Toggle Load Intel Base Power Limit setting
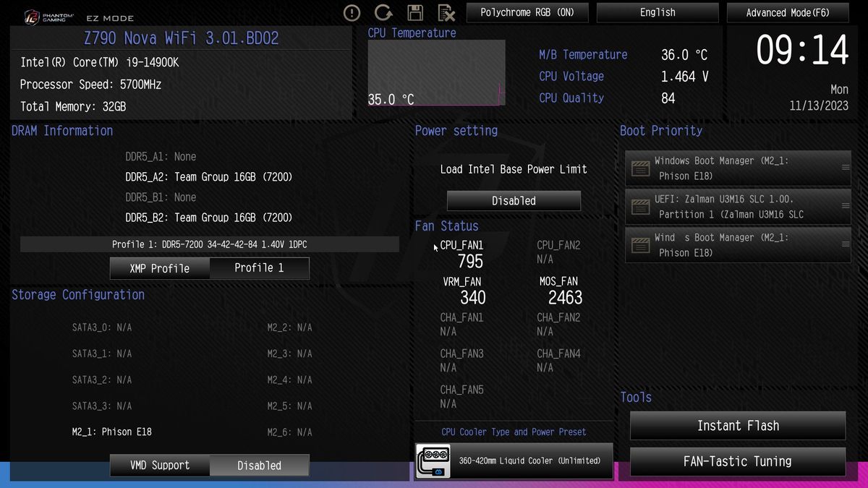Screen dimensions: 868x488 point(513,200)
